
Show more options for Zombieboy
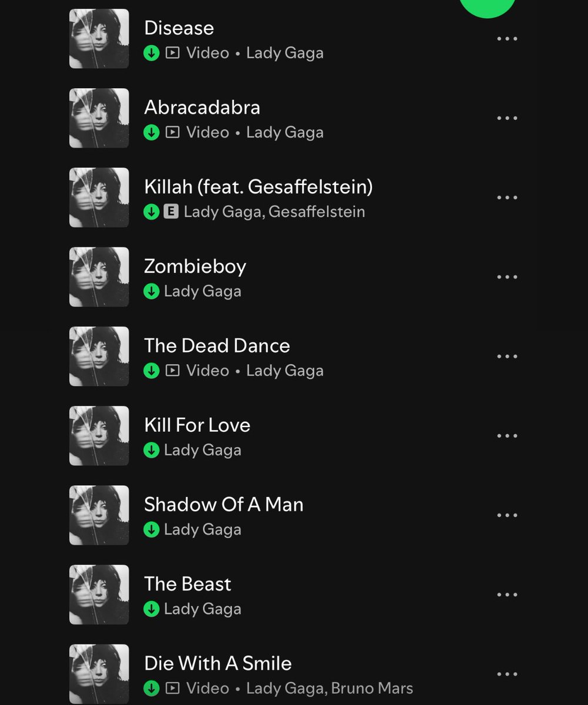coord(507,277)
